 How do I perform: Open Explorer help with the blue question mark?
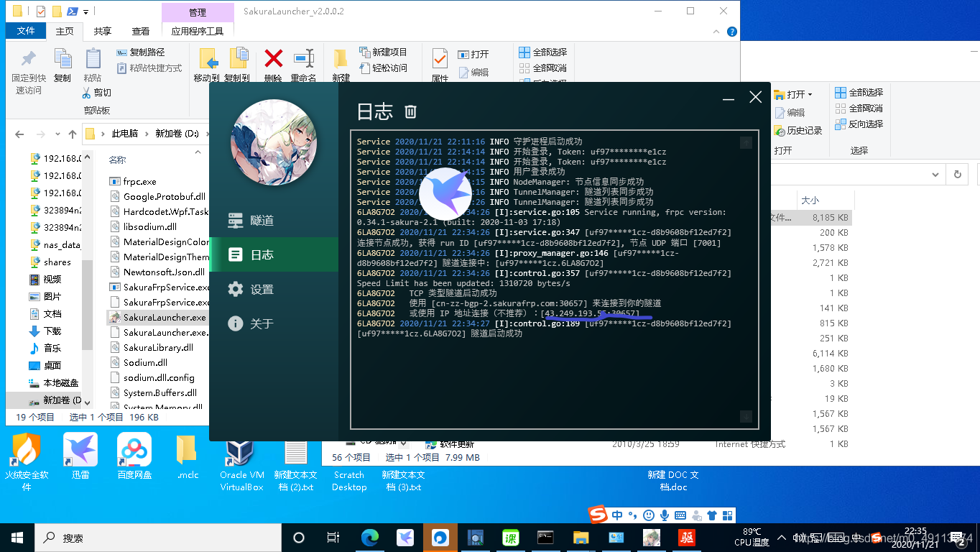pos(731,32)
